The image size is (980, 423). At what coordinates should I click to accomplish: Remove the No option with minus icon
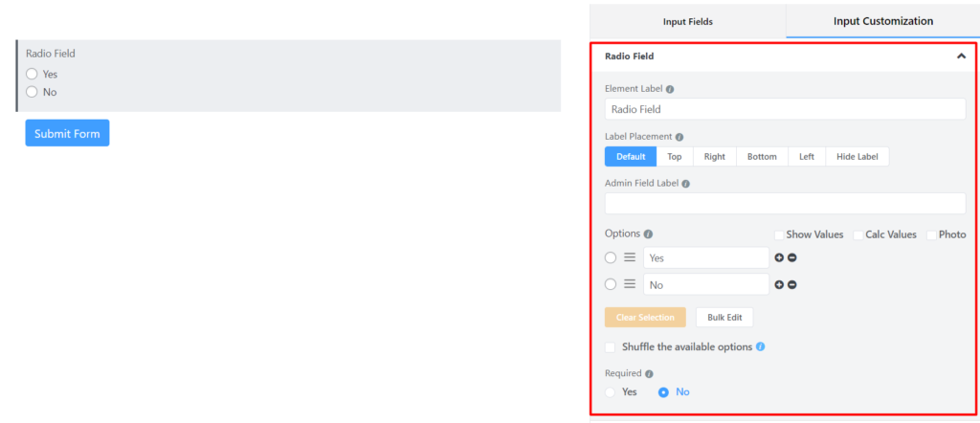pyautogui.click(x=791, y=284)
